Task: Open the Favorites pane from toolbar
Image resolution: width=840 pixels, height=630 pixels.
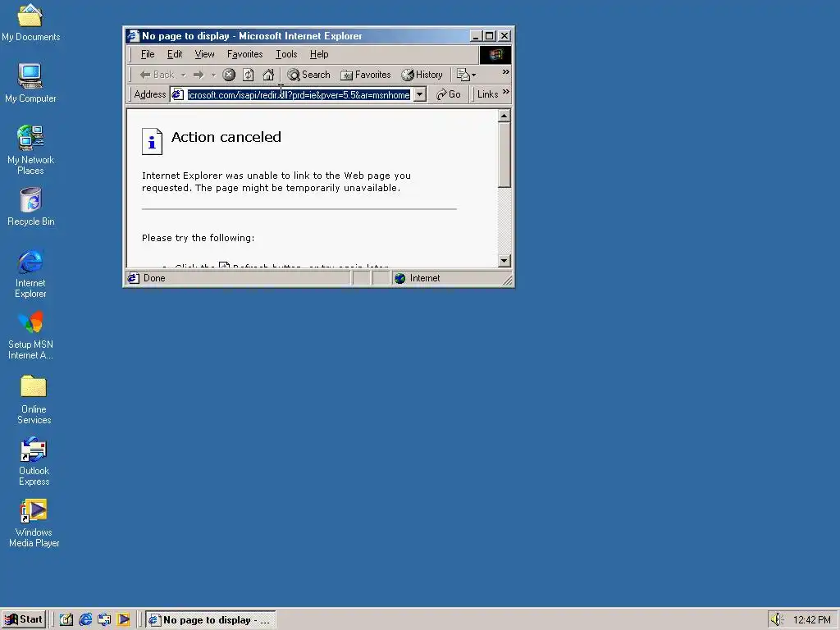Action: click(366, 75)
